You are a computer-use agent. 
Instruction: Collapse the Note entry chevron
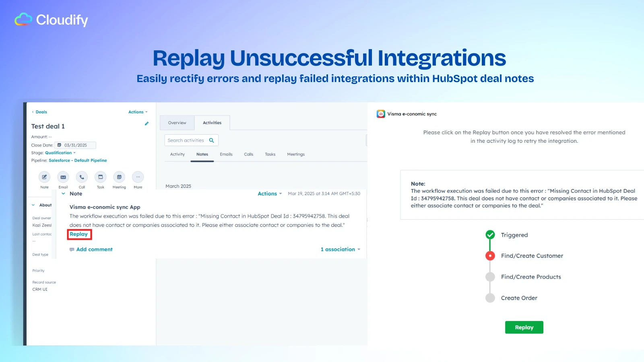pos(63,193)
